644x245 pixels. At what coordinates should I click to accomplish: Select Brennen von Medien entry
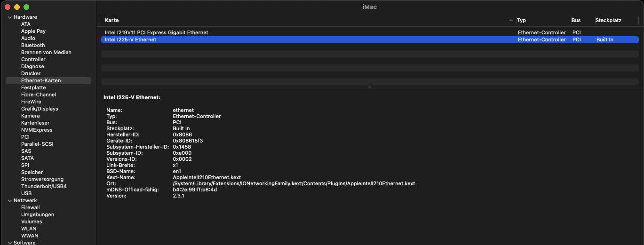[46, 52]
